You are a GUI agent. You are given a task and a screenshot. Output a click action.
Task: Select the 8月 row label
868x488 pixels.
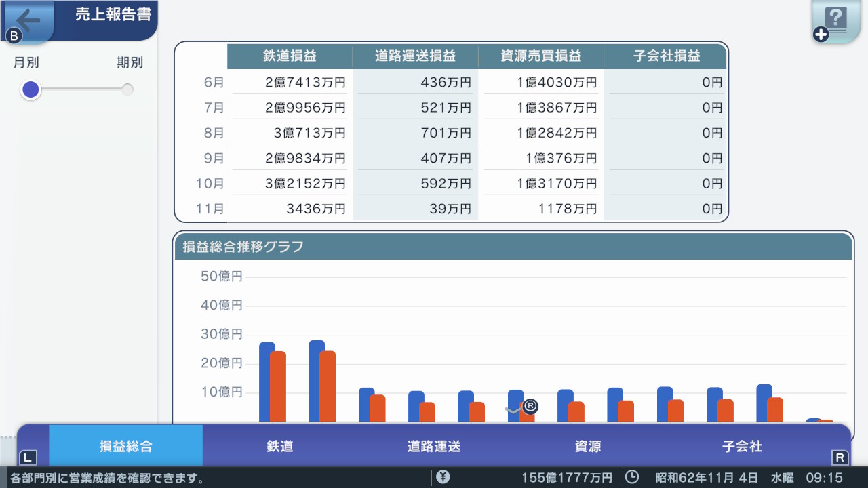[214, 133]
